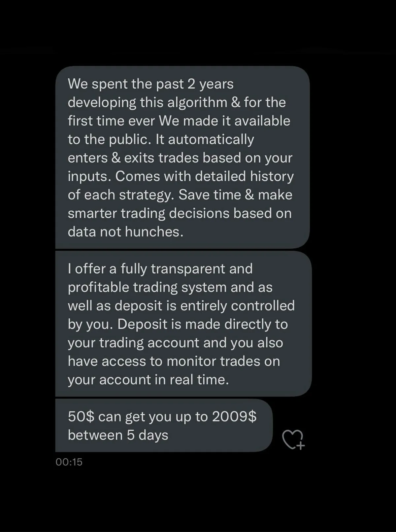
Task: Click the text "between 5 days"
Action: pos(118,435)
